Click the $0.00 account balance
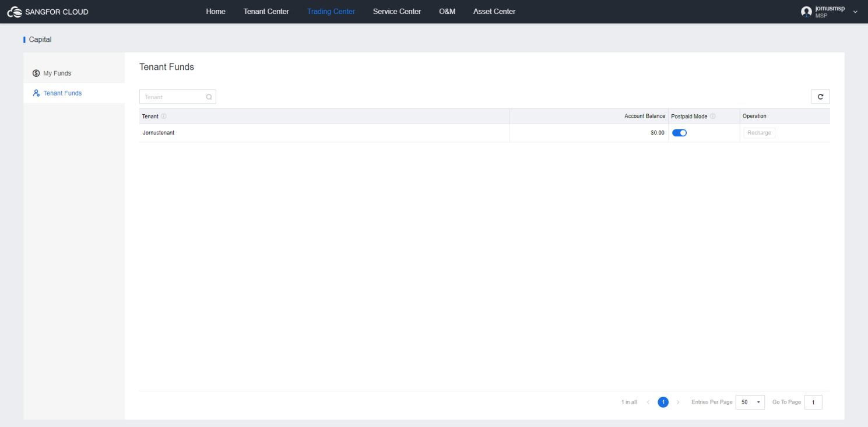Viewport: 868px width, 427px height. (658, 133)
